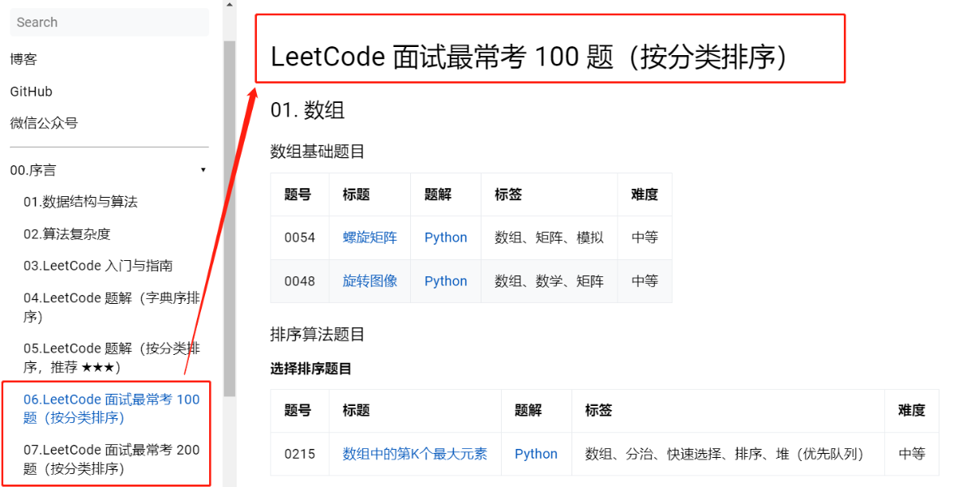This screenshot has width=980, height=487.
Task: Open 03.LeetCode 入门与指南 chapter
Action: (97, 266)
